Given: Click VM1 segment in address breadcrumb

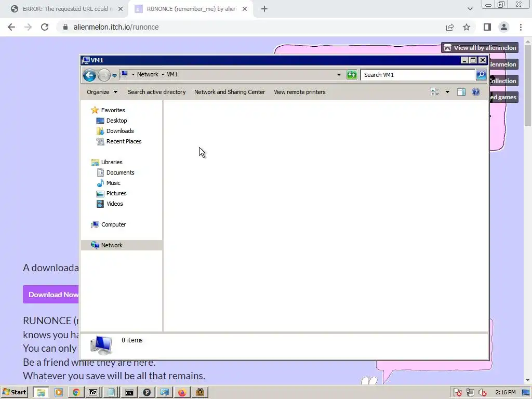Looking at the screenshot, I should (172, 74).
